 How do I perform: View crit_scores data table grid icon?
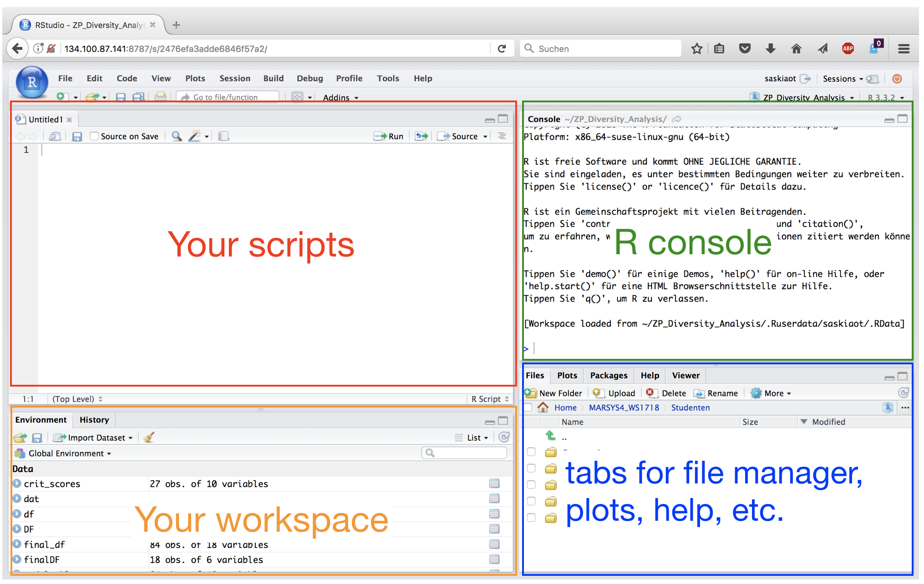click(494, 483)
